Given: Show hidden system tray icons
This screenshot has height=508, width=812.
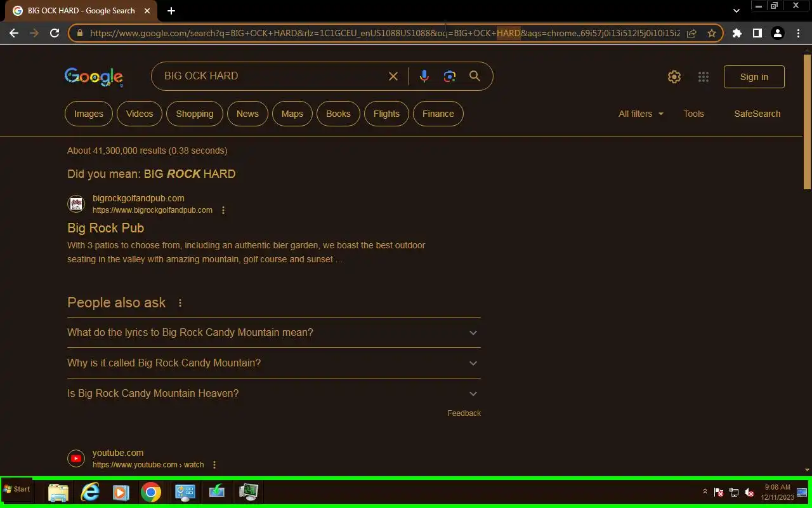Looking at the screenshot, I should click(x=705, y=491).
